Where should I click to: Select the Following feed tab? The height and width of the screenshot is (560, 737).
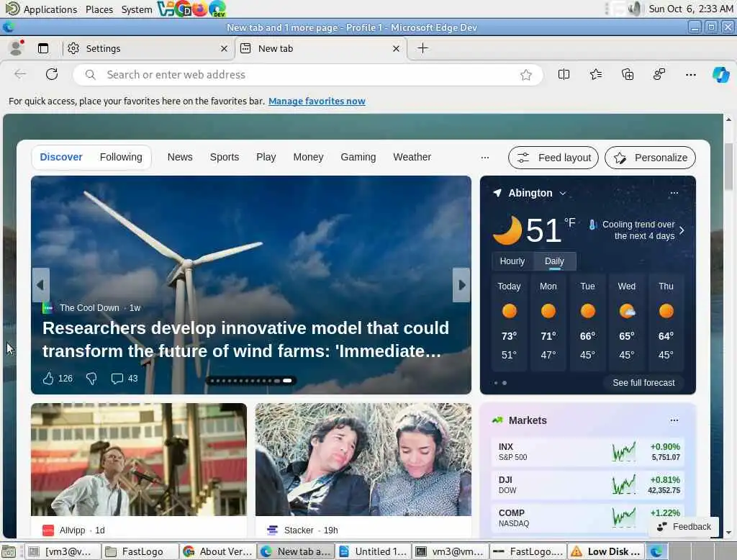[121, 157]
